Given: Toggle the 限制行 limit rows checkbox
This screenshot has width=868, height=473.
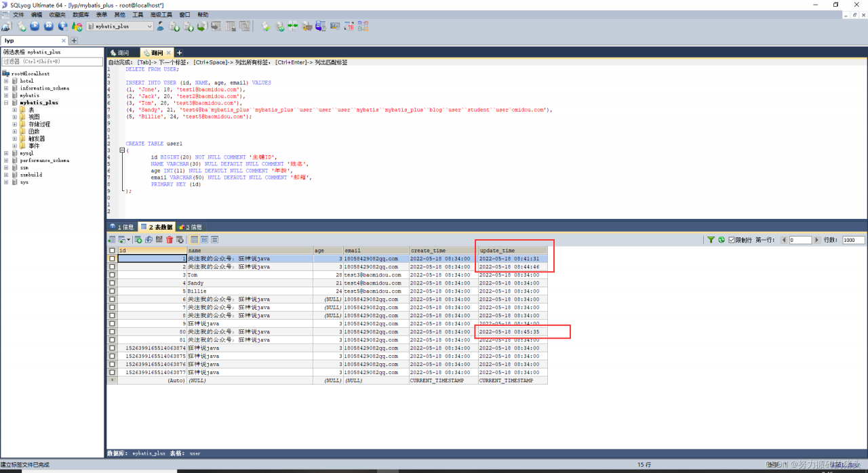Looking at the screenshot, I should pyautogui.click(x=732, y=240).
